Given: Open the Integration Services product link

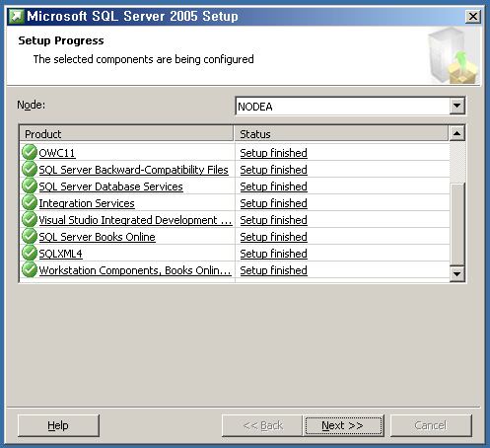Looking at the screenshot, I should click(87, 203).
